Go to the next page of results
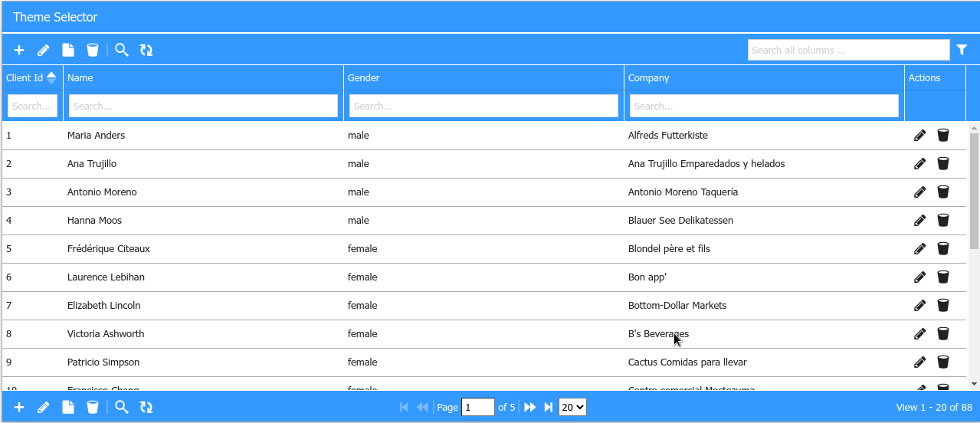This screenshot has width=980, height=423. pyautogui.click(x=529, y=408)
